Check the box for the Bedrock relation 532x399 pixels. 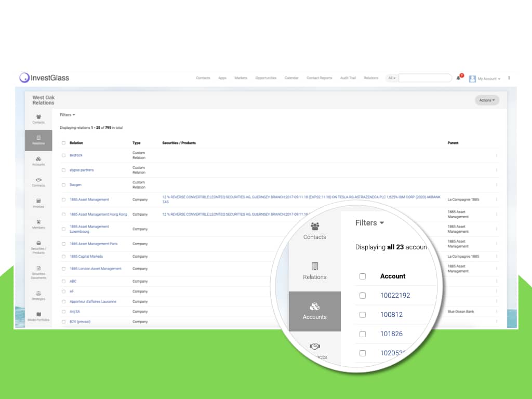click(63, 155)
